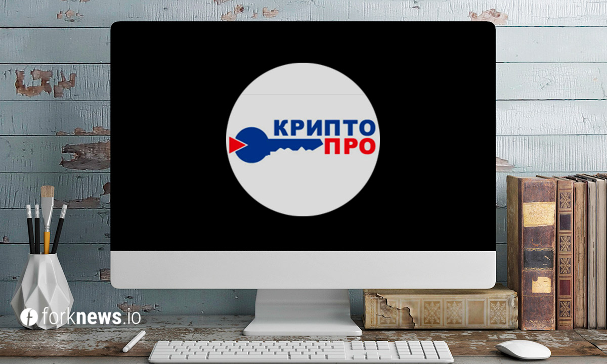Screen dimensions: 607x364
Task: Click the white chalk stick on the desk
Action: (134, 341)
